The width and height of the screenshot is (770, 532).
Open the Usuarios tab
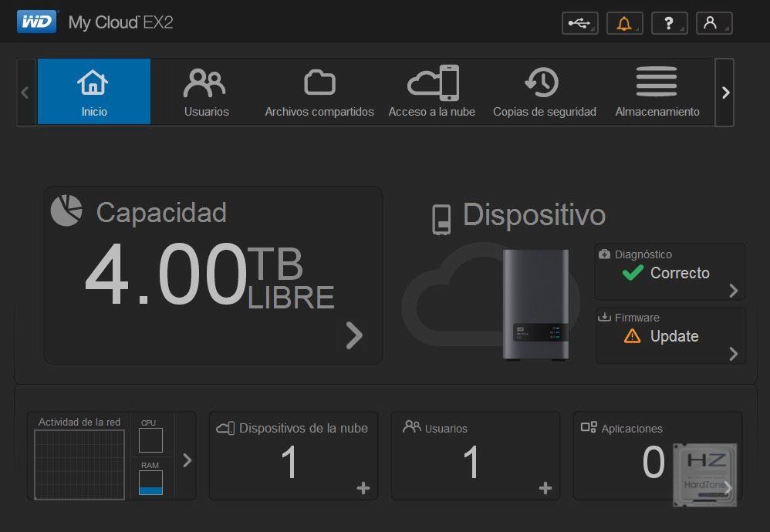tap(206, 91)
